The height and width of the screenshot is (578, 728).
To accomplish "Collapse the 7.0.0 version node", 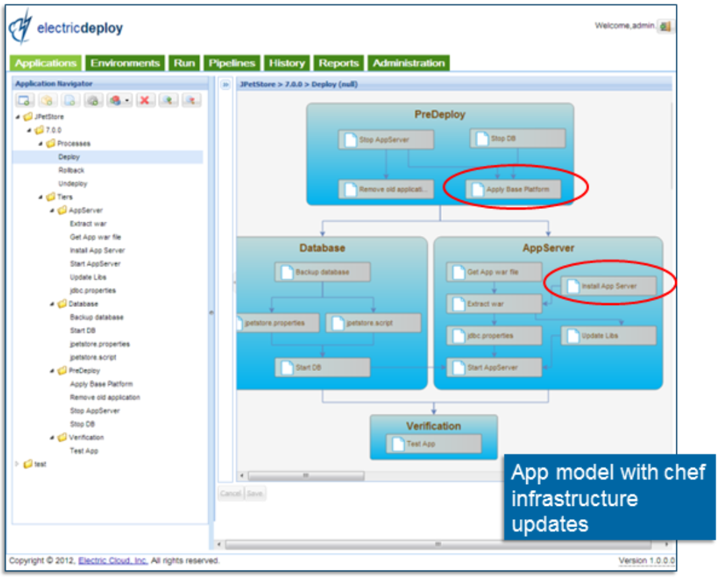I will pos(29,130).
